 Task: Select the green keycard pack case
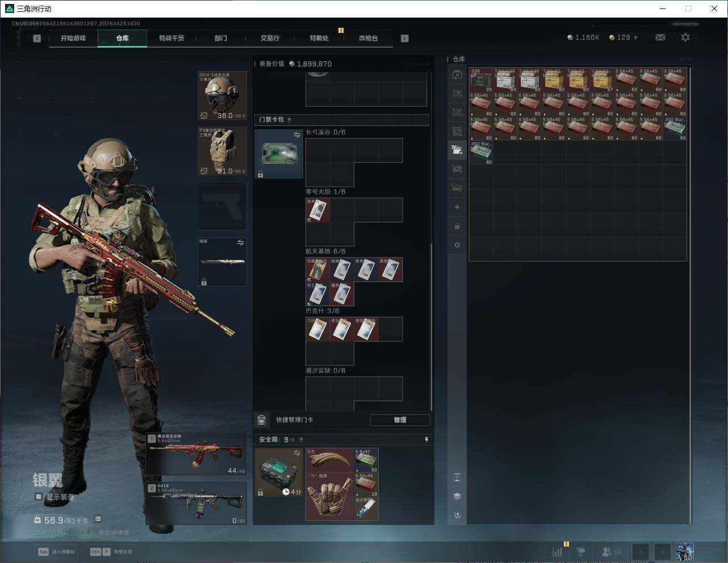pos(279,154)
